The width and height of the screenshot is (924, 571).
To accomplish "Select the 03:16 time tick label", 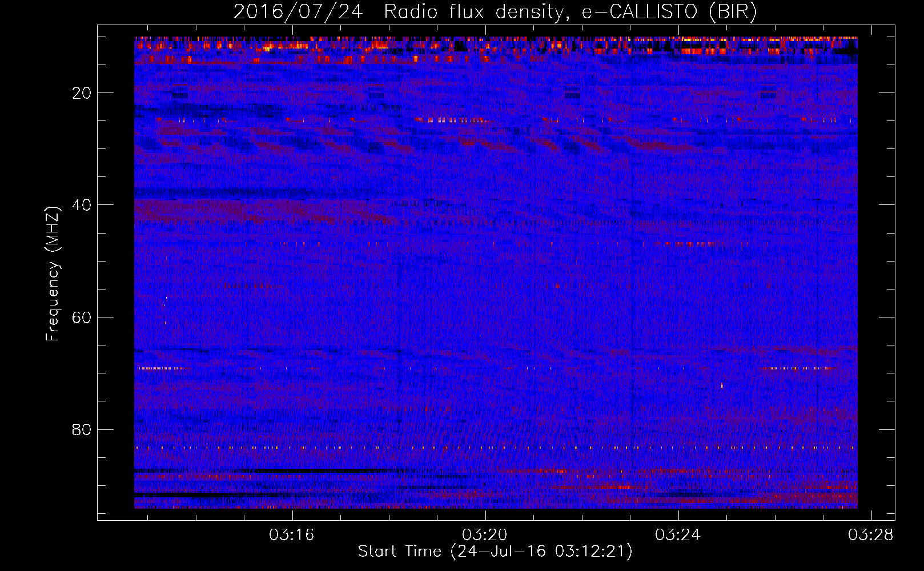I will pos(292,535).
